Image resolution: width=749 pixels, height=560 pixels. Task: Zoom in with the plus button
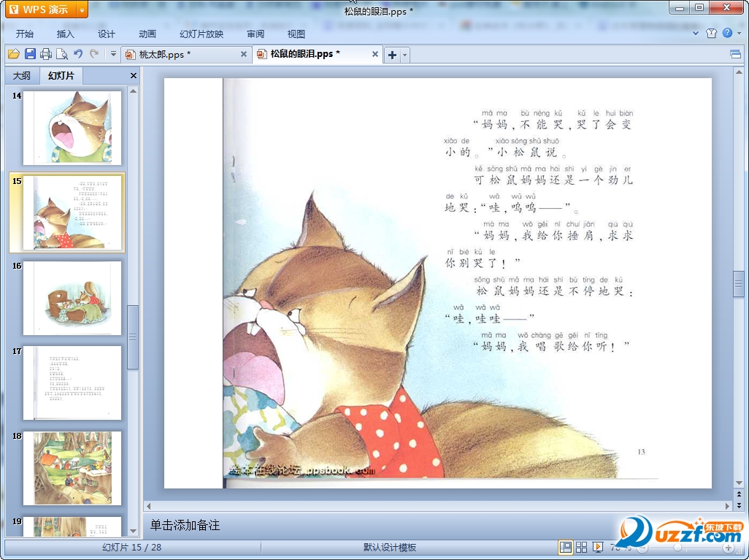click(728, 548)
